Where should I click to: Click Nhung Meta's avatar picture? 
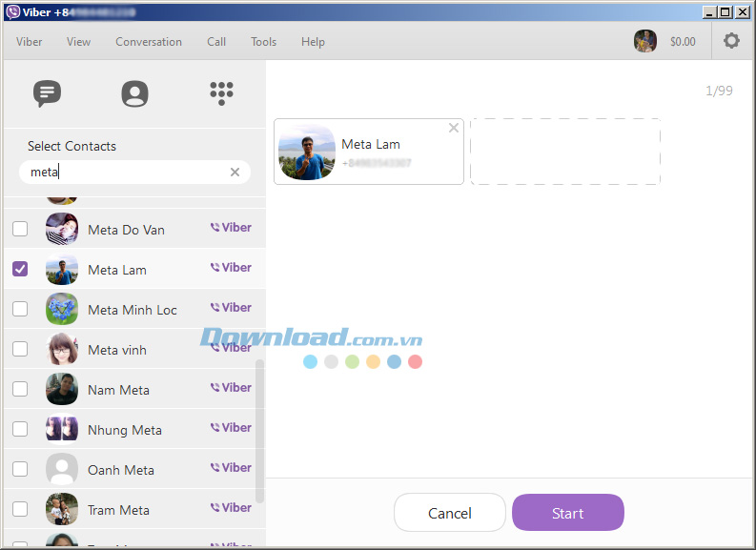[62, 429]
